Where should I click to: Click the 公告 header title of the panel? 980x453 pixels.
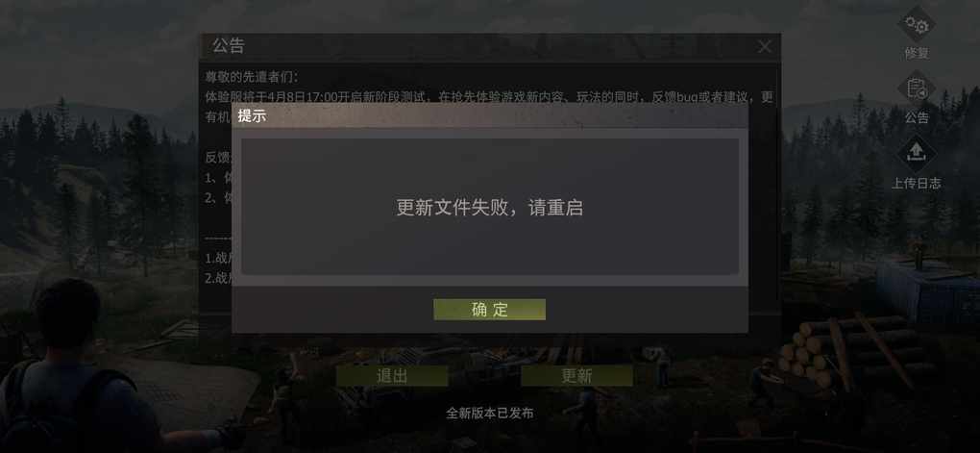[228, 45]
